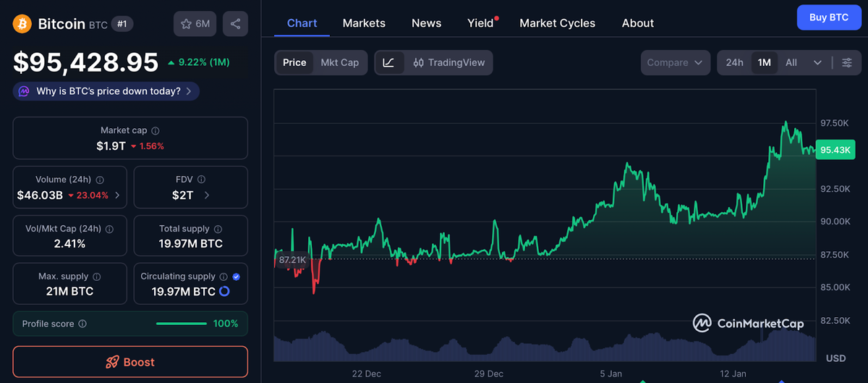Switch to TradingView chart mode
The width and height of the screenshot is (868, 383).
(448, 62)
